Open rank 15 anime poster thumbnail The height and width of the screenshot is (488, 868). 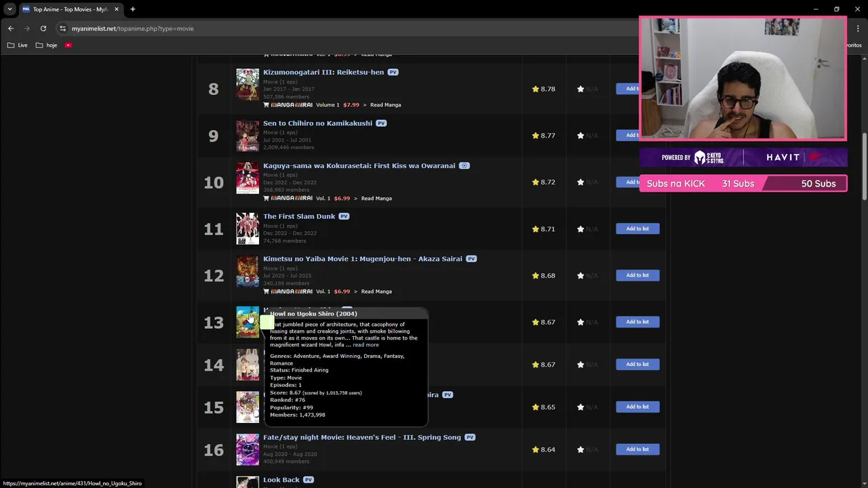[x=248, y=407]
